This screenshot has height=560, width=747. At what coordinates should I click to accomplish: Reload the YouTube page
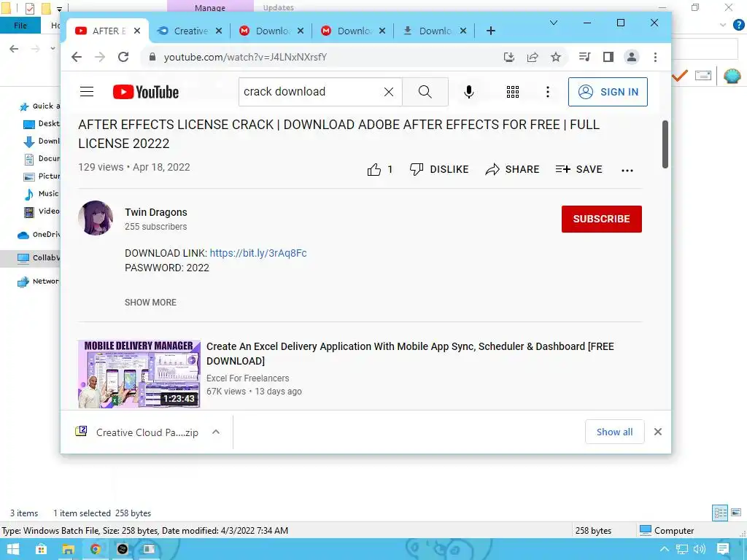click(123, 57)
